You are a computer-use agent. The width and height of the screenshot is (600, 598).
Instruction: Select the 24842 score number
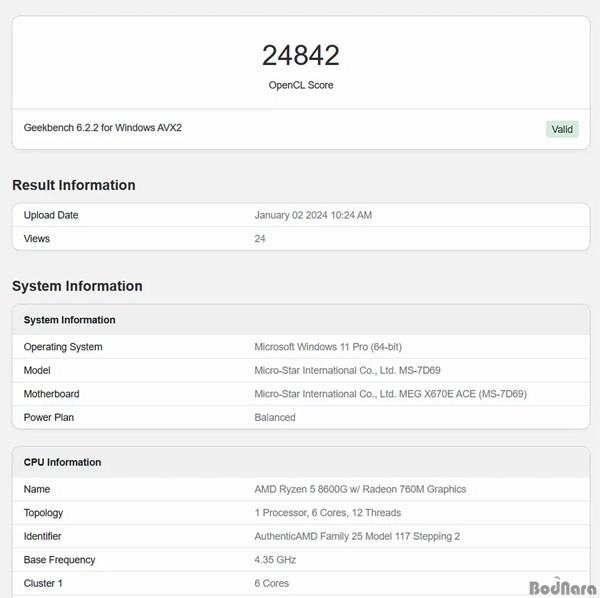point(301,55)
